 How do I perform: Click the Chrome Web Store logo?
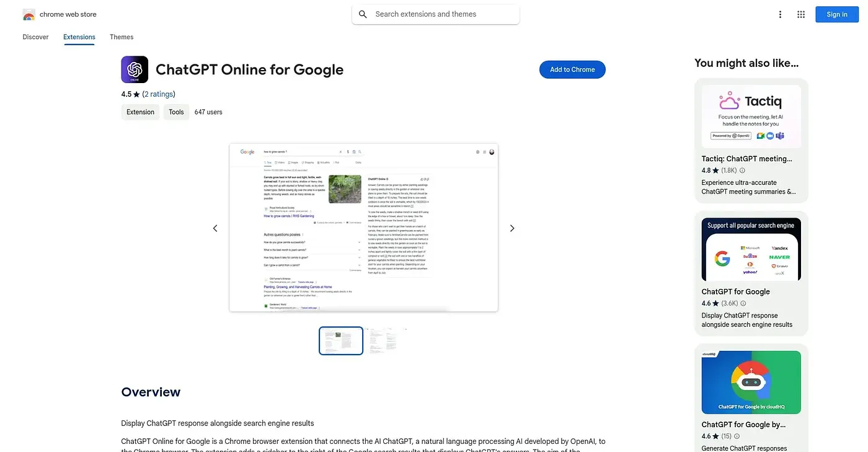coord(29,14)
